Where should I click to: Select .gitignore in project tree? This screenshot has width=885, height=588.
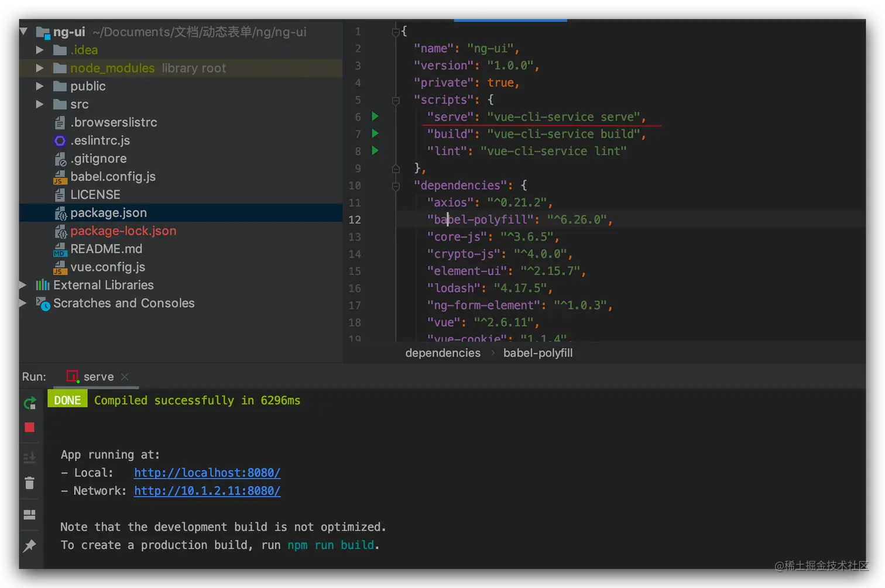[181, 159]
